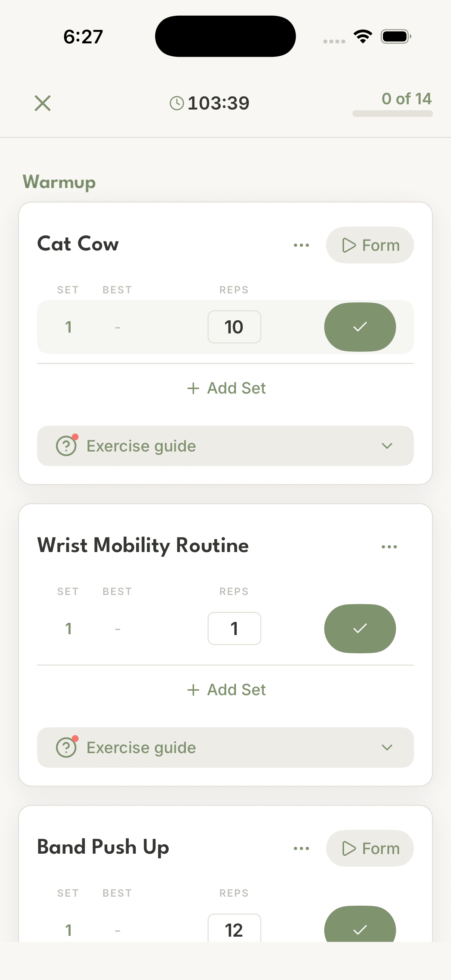Tap the plus icon under Wrist Mobility Routine
Screen dimensions: 451x980
193,689
